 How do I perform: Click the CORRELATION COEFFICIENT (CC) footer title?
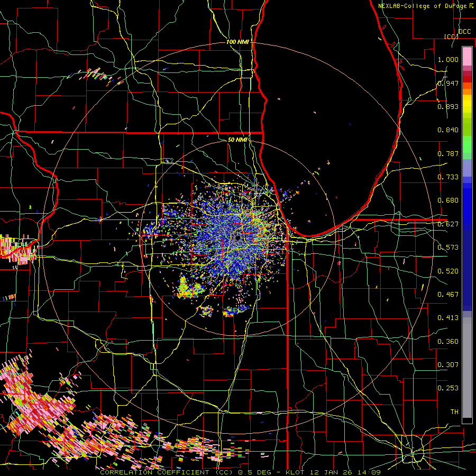167,472
